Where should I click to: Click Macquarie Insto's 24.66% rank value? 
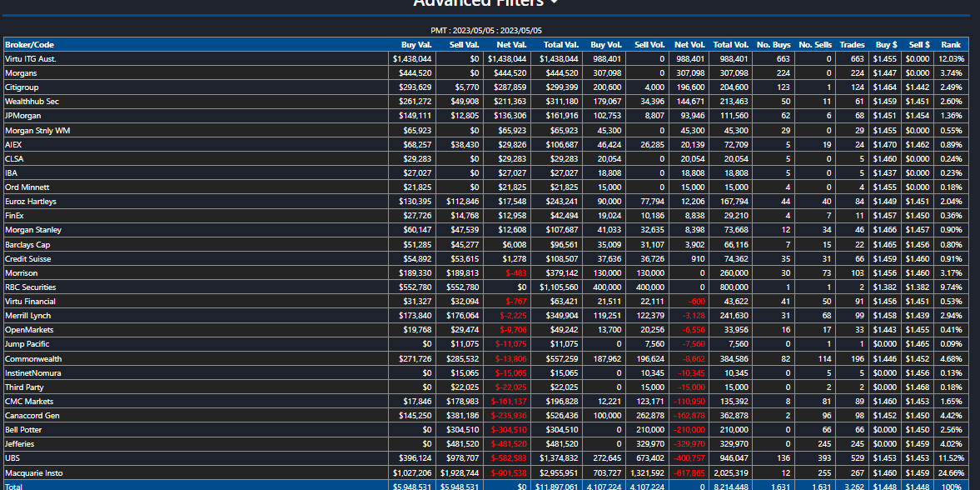(x=952, y=473)
